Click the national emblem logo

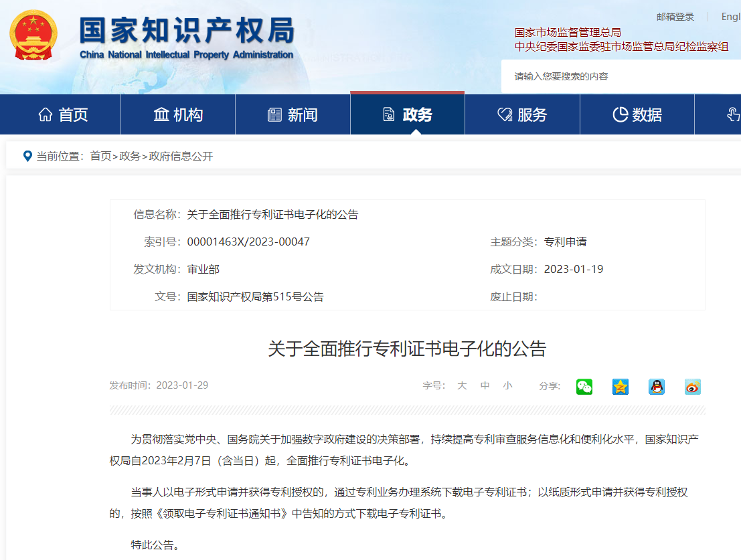[x=33, y=35]
